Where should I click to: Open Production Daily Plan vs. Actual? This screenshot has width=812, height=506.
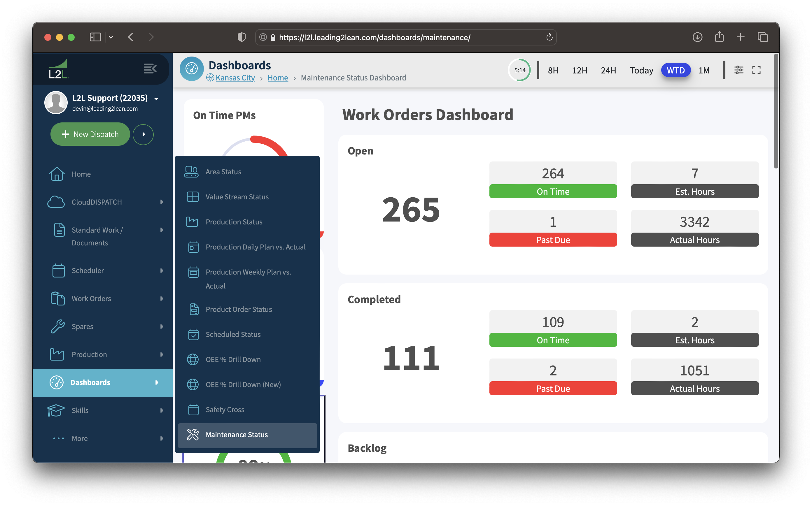coord(247,247)
